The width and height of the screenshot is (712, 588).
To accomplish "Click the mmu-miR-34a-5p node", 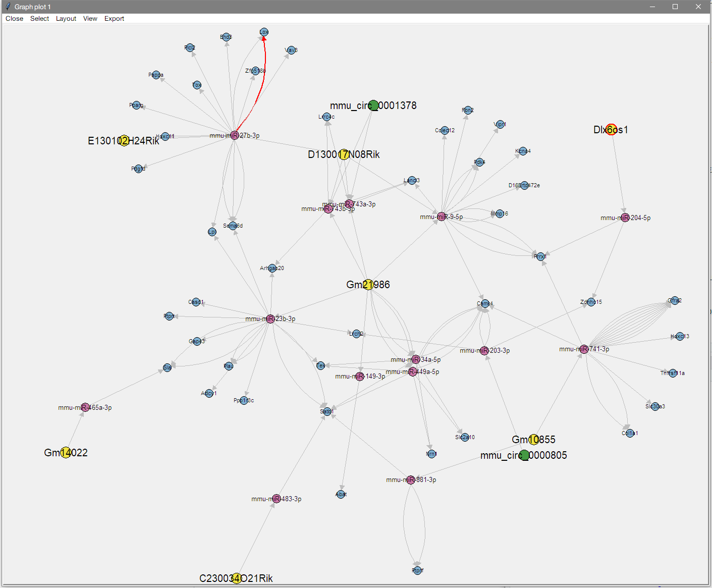I will coord(415,359).
